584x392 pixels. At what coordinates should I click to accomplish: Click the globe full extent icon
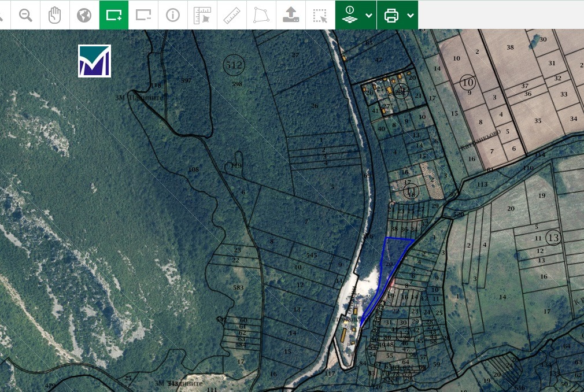pyautogui.click(x=84, y=15)
